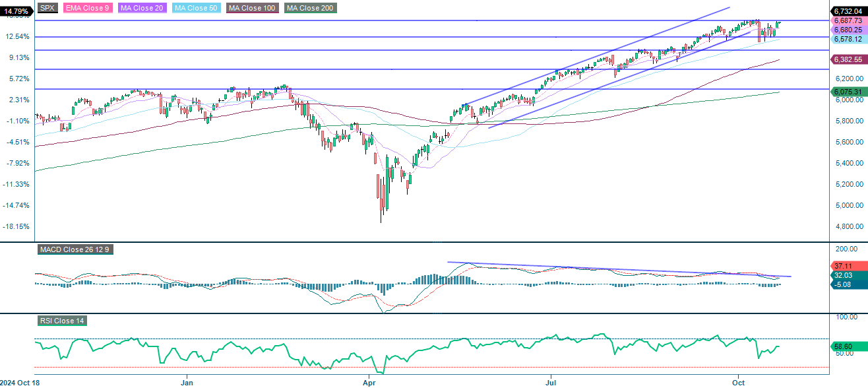Click the 14.79% change label
Viewport: 868px width, 388px height.
(x=16, y=11)
